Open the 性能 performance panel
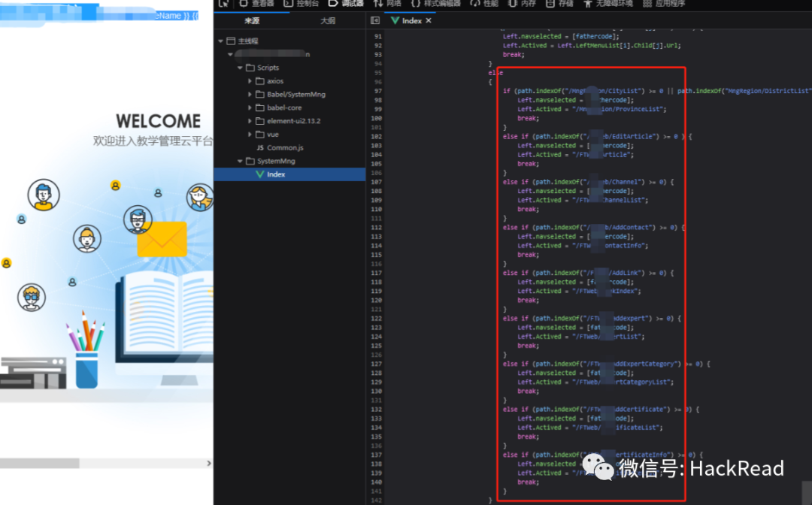The height and width of the screenshot is (505, 812). point(484,3)
